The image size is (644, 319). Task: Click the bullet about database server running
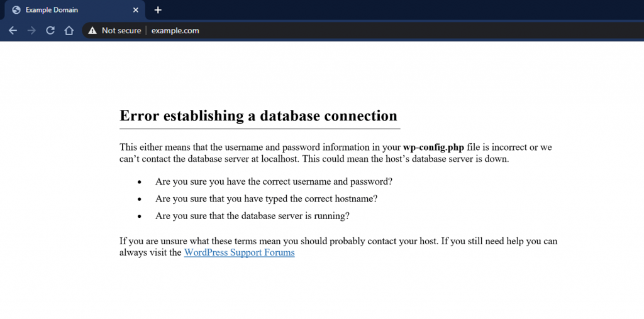252,215
